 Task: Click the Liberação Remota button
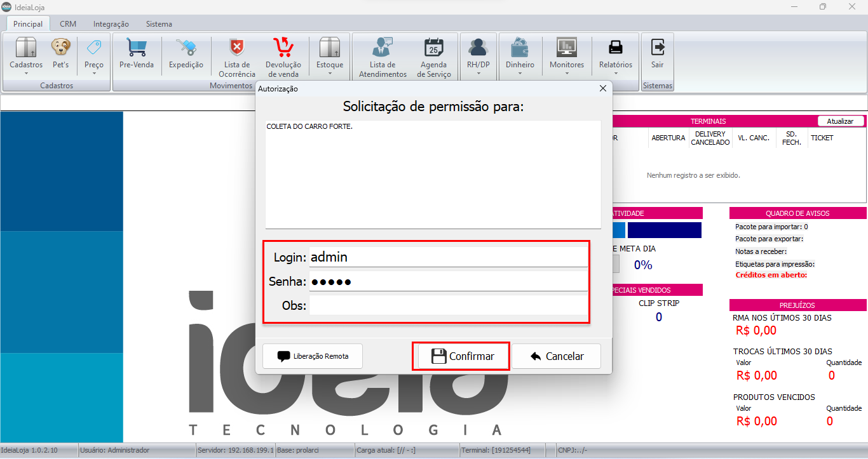coord(313,356)
